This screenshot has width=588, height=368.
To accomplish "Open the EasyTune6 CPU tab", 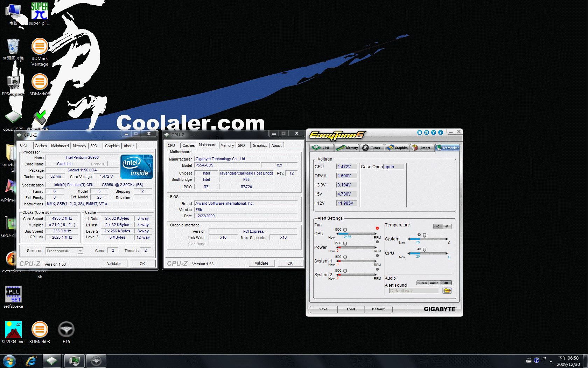I will 322,148.
